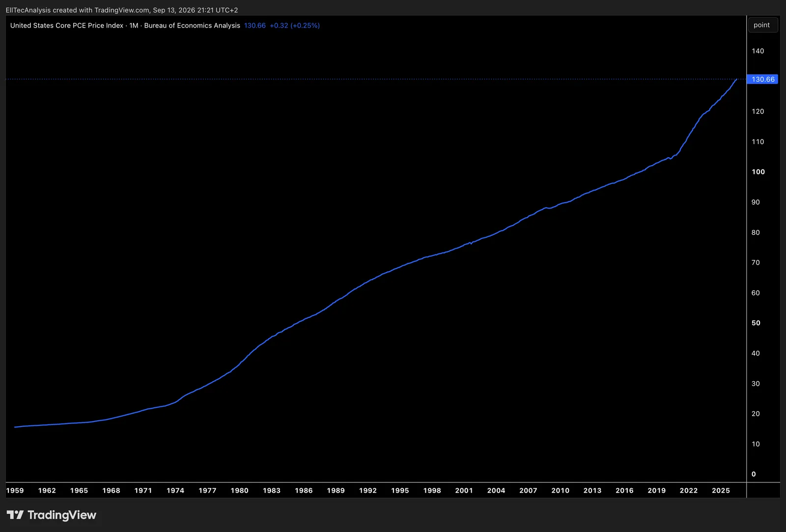Click the 1965 year on time axis
This screenshot has width=786, height=532.
[79, 490]
